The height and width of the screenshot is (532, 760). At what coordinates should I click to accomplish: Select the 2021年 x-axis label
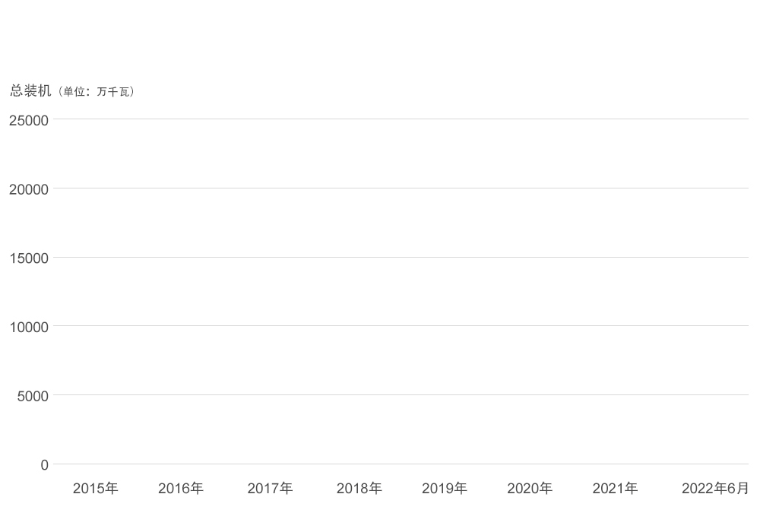[x=615, y=489]
